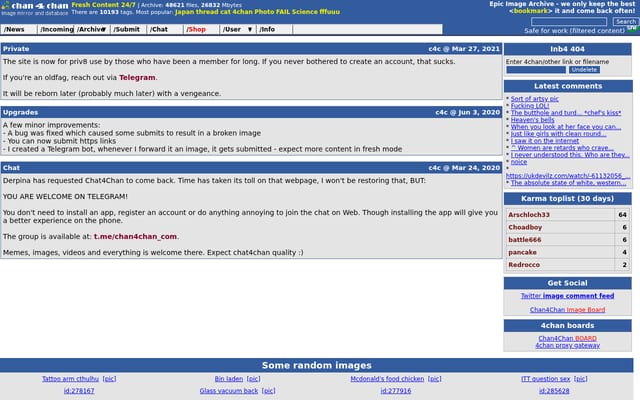This screenshot has width=640, height=400.
Task: Open the 4chan proxy gateway link
Action: click(567, 346)
